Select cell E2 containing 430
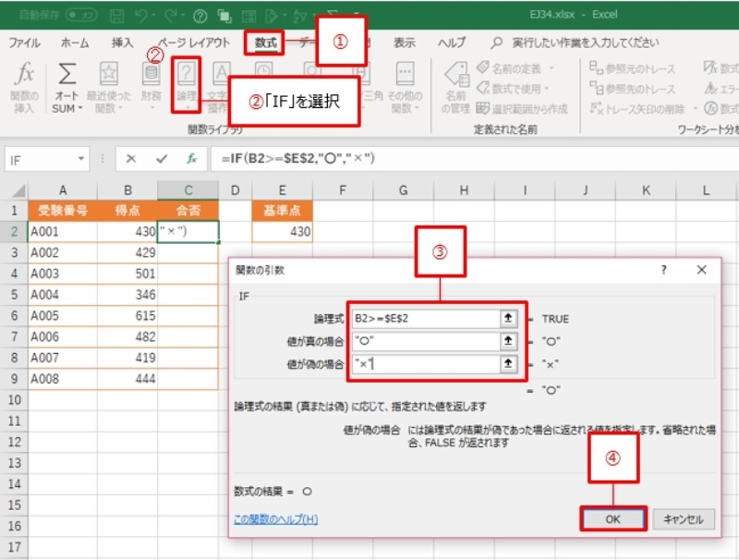The height and width of the screenshot is (560, 739). pyautogui.click(x=281, y=231)
